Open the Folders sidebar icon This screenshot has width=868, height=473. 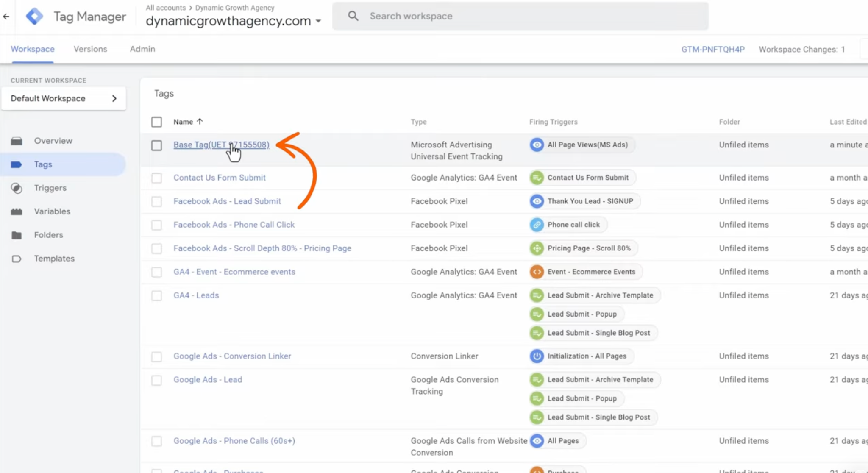[17, 235]
